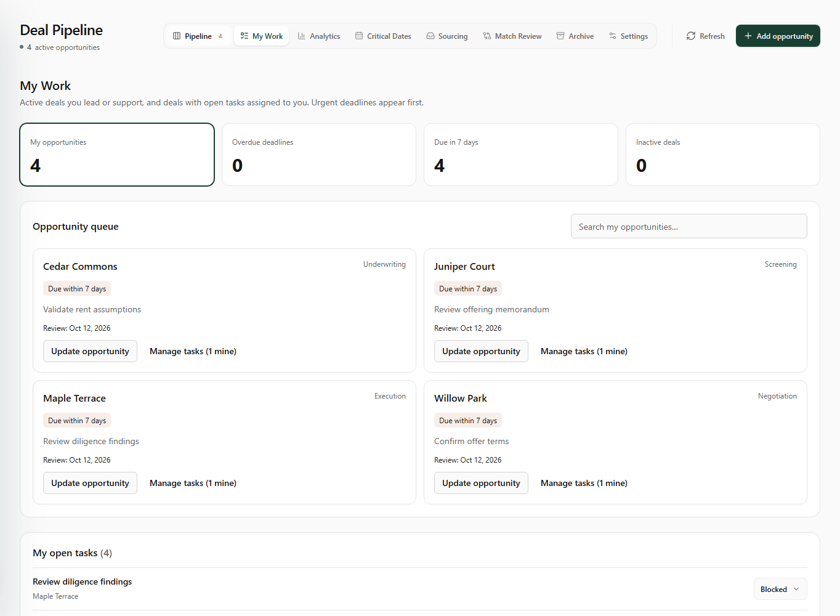Click the Maple Terrace card title

click(75, 399)
